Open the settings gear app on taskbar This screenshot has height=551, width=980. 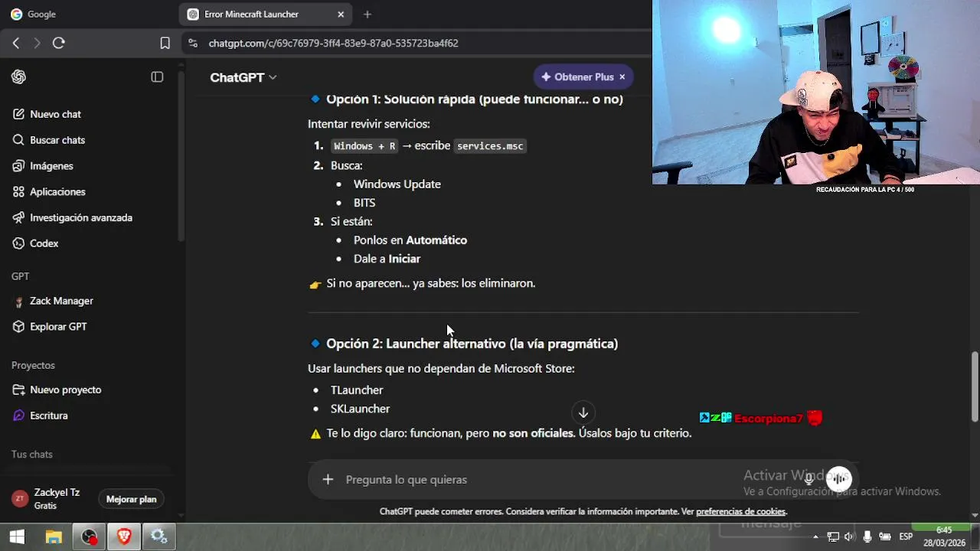point(159,537)
